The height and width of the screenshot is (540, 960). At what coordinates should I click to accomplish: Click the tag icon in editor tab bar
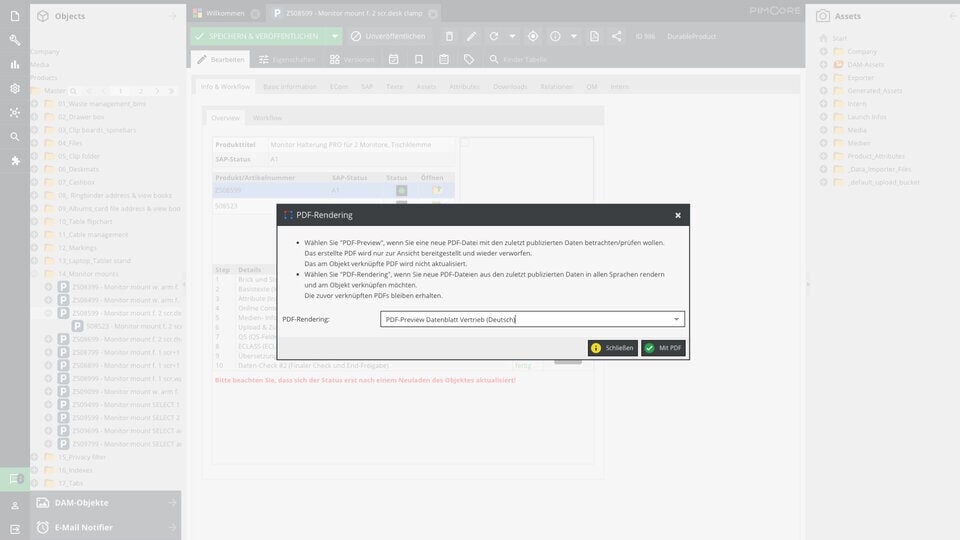(469, 59)
